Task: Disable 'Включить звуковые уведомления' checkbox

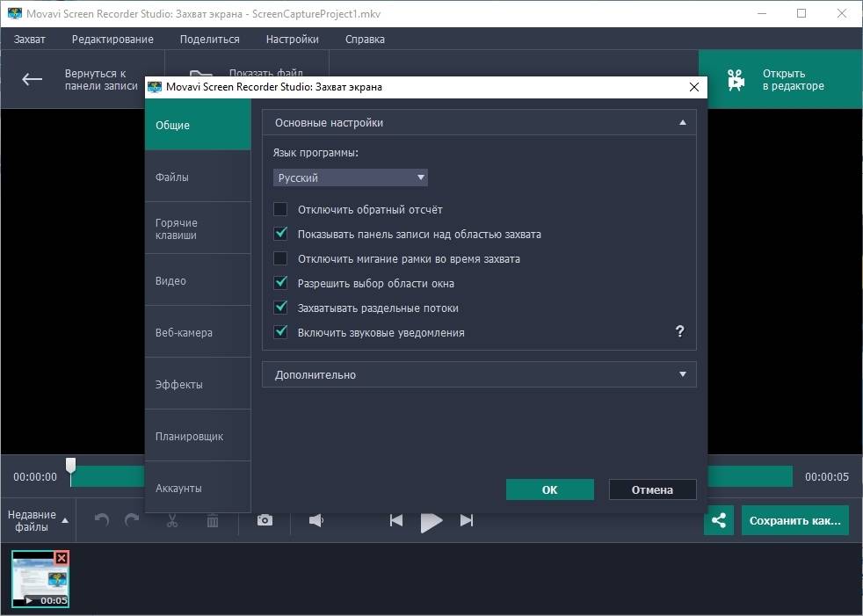Action: click(x=280, y=332)
